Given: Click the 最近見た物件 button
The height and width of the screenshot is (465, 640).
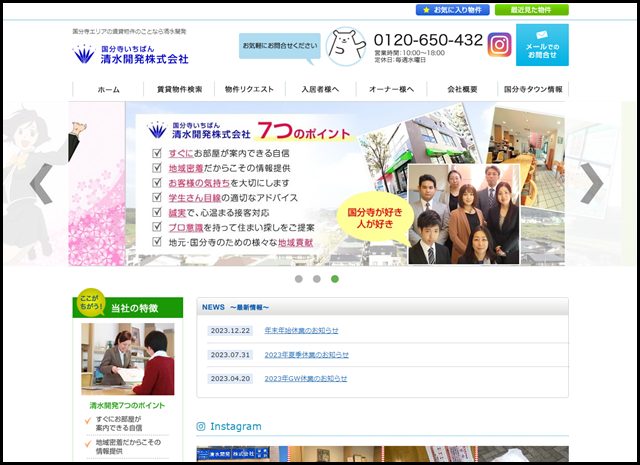Looking at the screenshot, I should [x=530, y=10].
